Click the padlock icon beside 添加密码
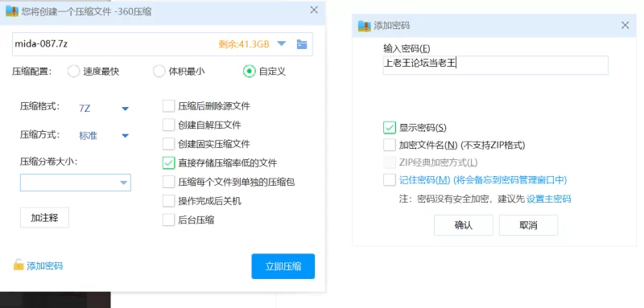The image size is (644, 308). (19, 265)
